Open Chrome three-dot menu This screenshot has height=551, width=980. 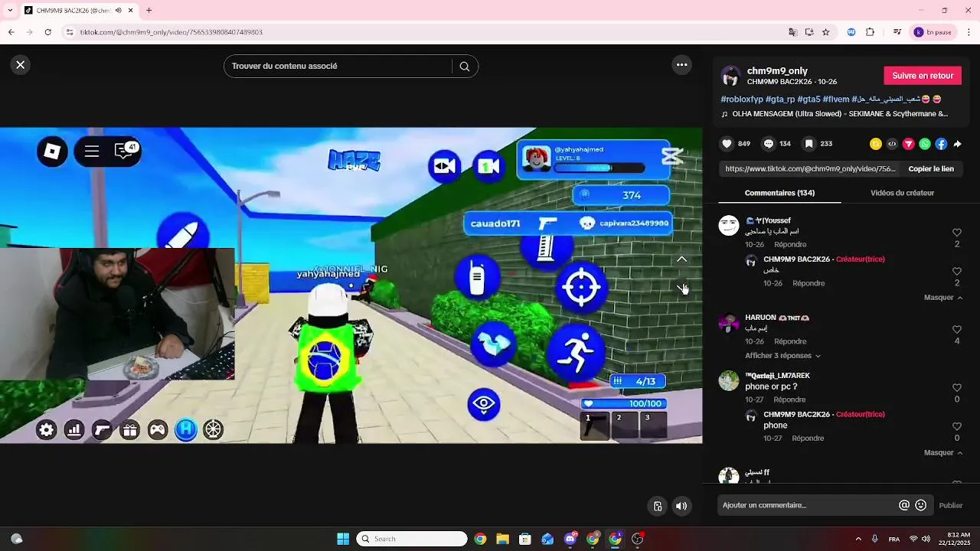(x=969, y=32)
